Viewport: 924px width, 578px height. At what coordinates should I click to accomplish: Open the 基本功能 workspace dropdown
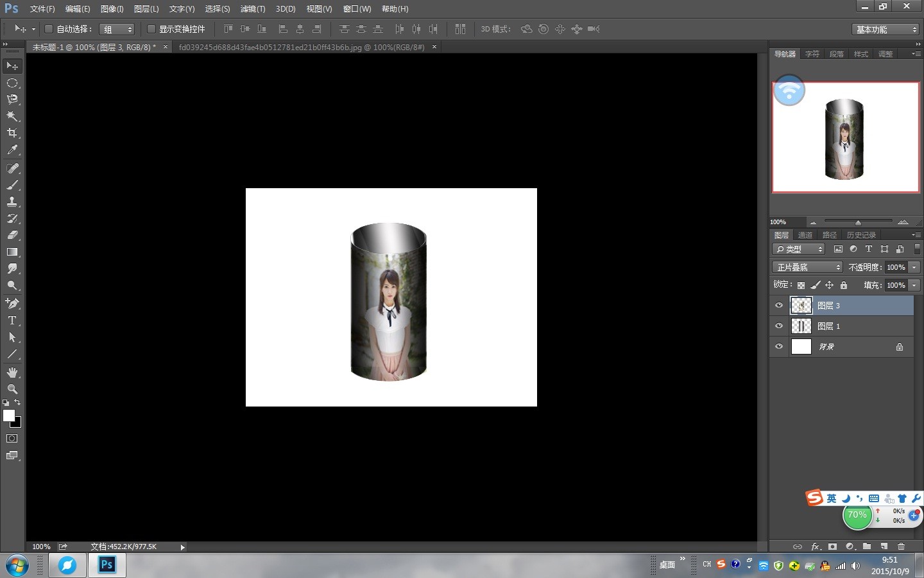point(886,30)
